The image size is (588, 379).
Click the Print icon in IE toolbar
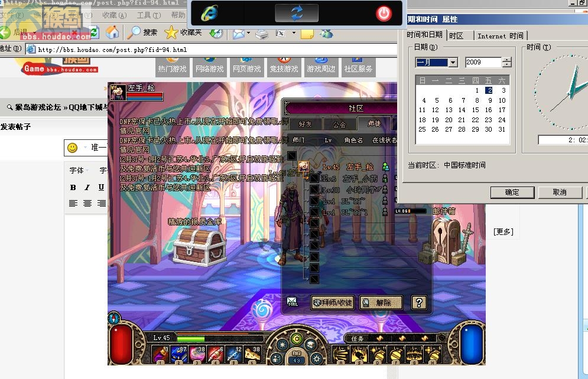point(262,34)
